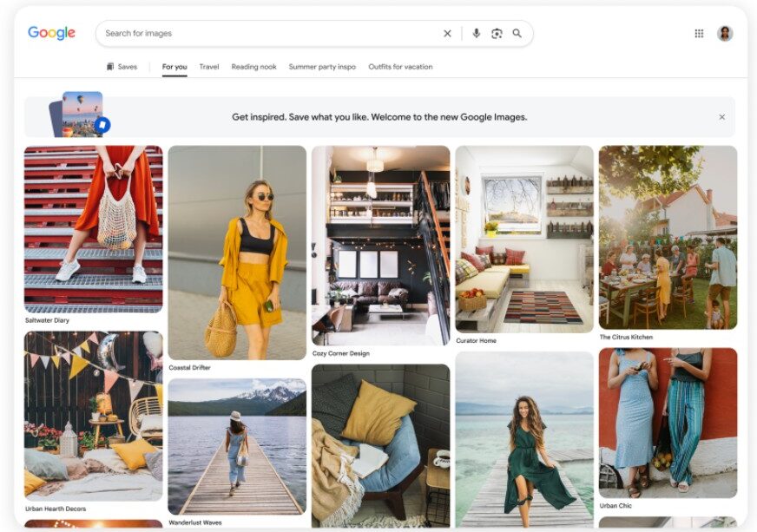Open the Curator Home room image
Image resolution: width=757 pixels, height=532 pixels.
point(524,239)
